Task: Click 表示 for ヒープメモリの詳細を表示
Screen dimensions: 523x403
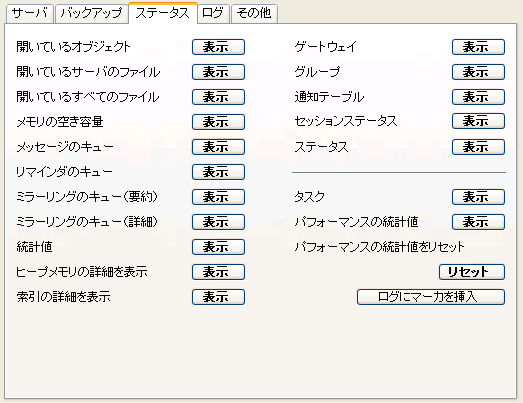Action: [x=218, y=272]
